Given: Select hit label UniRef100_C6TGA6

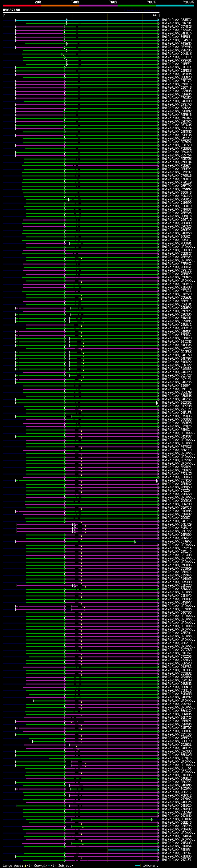Looking at the screenshot, I should pos(177,125).
